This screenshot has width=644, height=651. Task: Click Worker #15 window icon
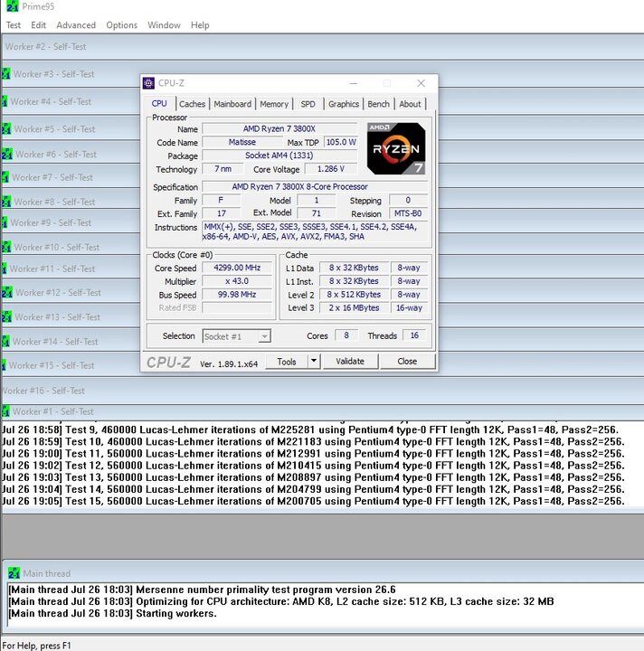click(x=4, y=365)
